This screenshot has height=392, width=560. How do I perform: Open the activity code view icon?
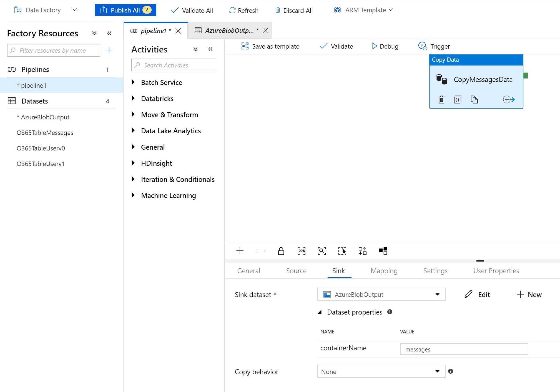(458, 99)
